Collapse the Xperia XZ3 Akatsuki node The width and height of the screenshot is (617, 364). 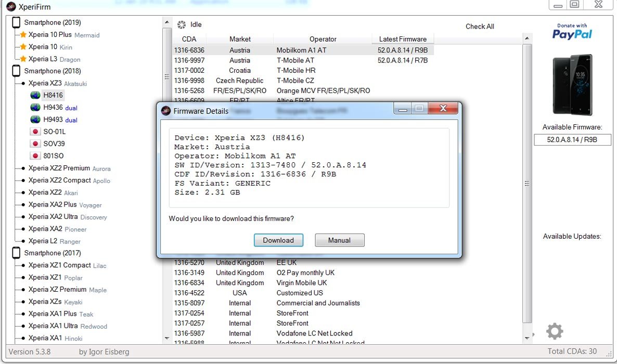23,83
